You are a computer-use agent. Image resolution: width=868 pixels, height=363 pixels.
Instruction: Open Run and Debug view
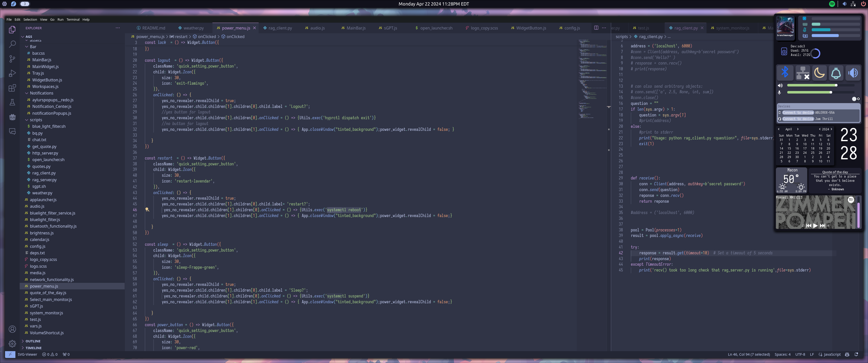12,73
